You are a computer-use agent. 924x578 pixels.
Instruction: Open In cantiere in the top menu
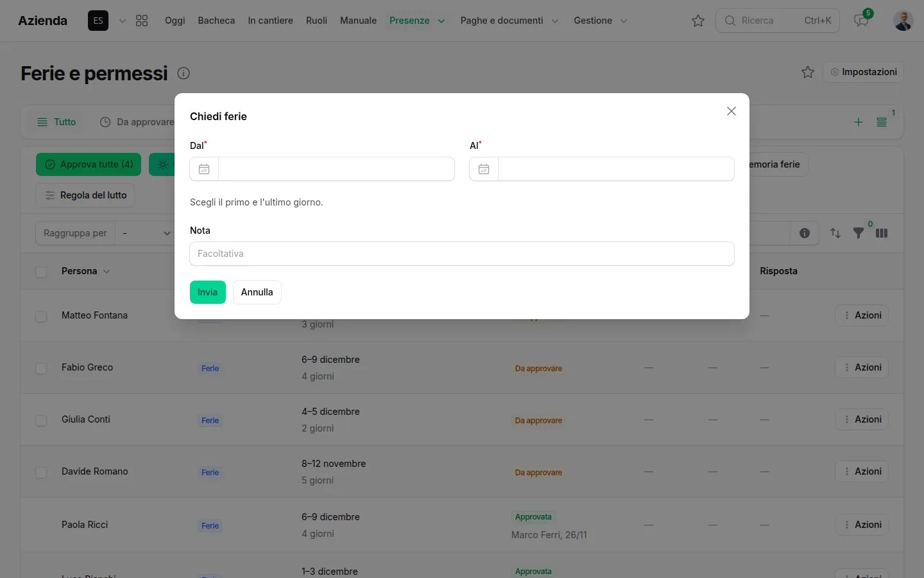click(x=270, y=21)
